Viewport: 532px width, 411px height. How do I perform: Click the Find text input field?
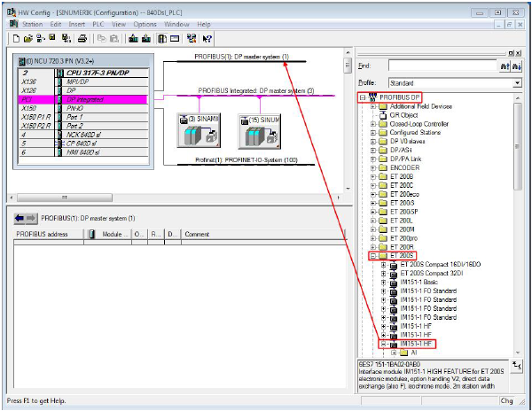pos(441,66)
